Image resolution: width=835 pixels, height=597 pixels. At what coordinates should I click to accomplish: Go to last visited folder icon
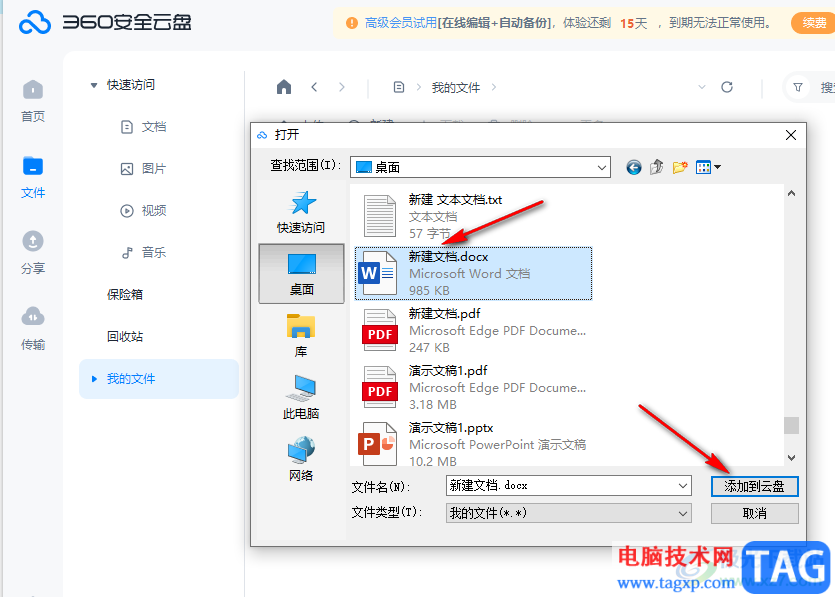point(634,167)
